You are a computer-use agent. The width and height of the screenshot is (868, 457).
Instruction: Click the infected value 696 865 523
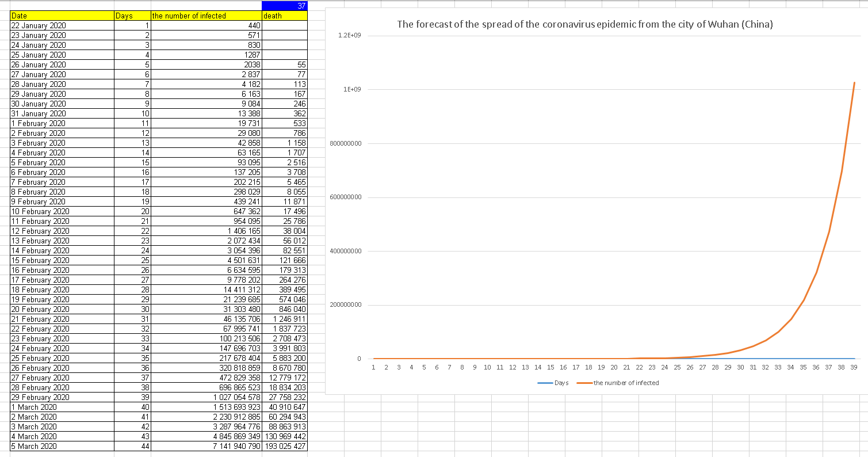pos(206,388)
